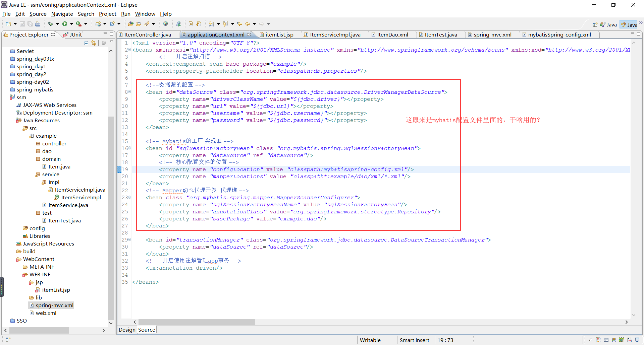Image resolution: width=644 pixels, height=345 pixels.
Task: Click the Previous Annotation toolbar icon
Action: 225,24
